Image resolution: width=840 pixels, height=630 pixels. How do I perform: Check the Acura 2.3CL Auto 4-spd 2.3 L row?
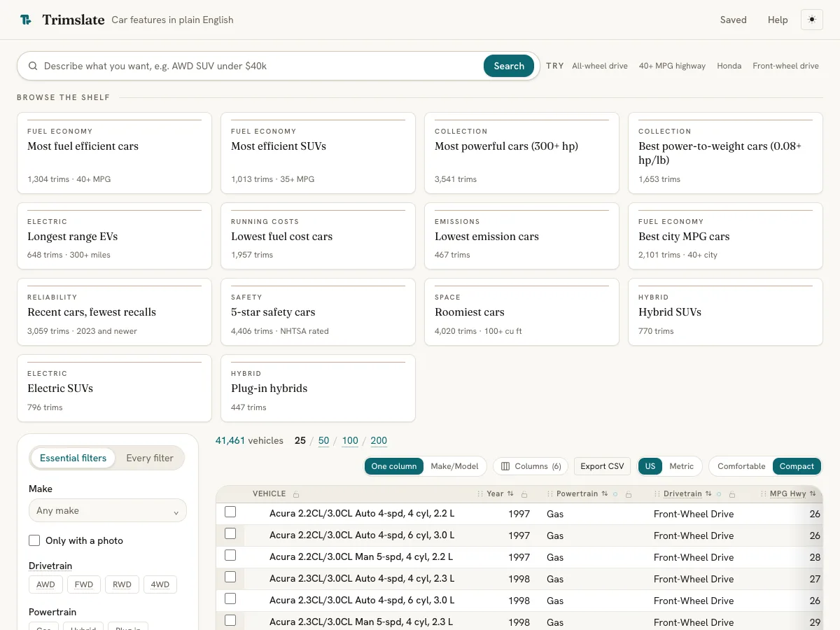[x=230, y=577]
